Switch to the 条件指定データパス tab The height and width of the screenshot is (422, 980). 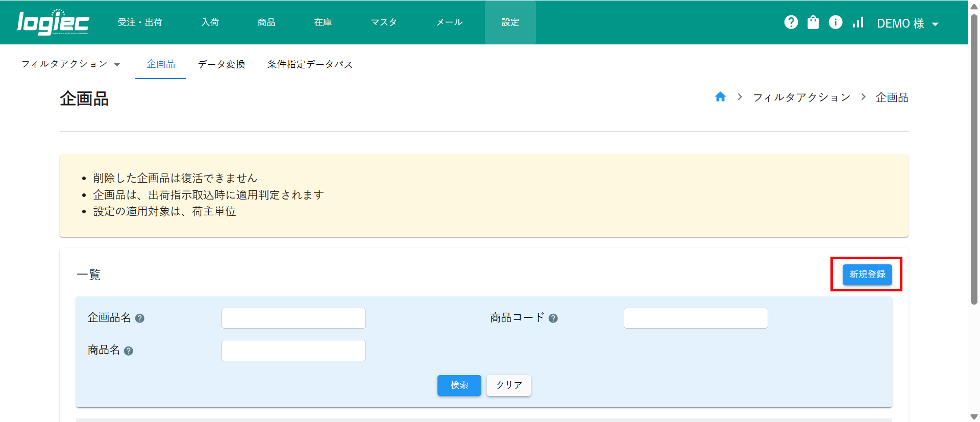[x=310, y=64]
